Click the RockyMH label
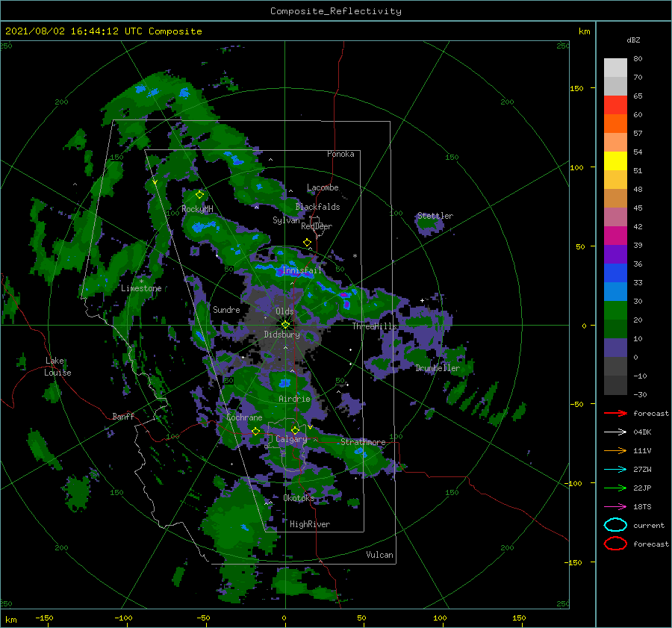The height and width of the screenshot is (628, 672). (x=197, y=209)
